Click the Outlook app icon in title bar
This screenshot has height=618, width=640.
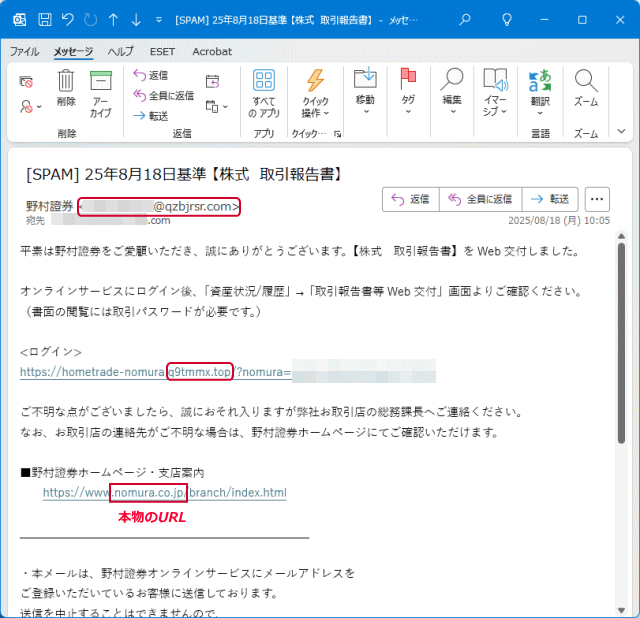[x=19, y=20]
